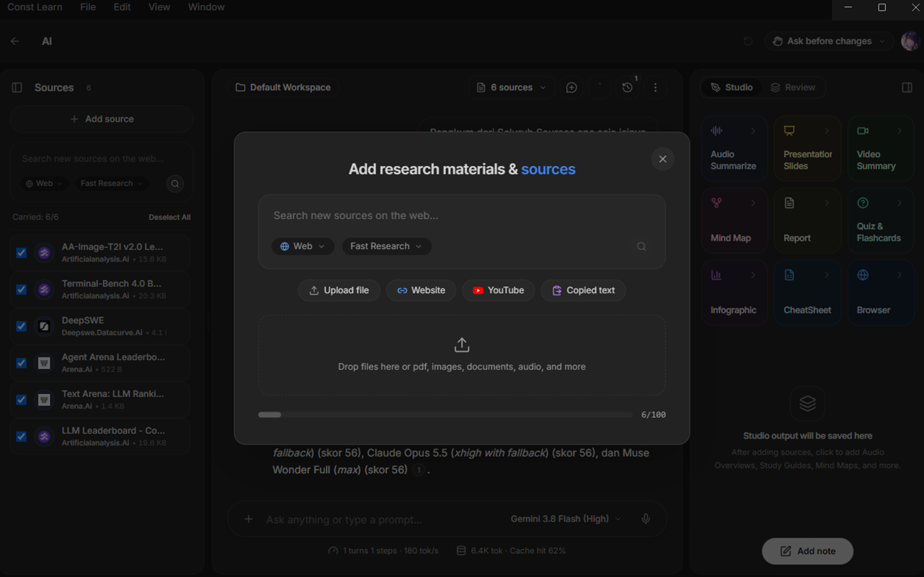Click the file drop zone upload area
This screenshot has width=924, height=577.
(x=461, y=355)
